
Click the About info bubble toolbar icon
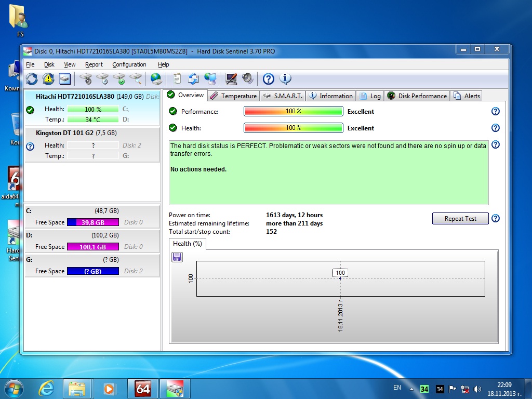tap(285, 79)
